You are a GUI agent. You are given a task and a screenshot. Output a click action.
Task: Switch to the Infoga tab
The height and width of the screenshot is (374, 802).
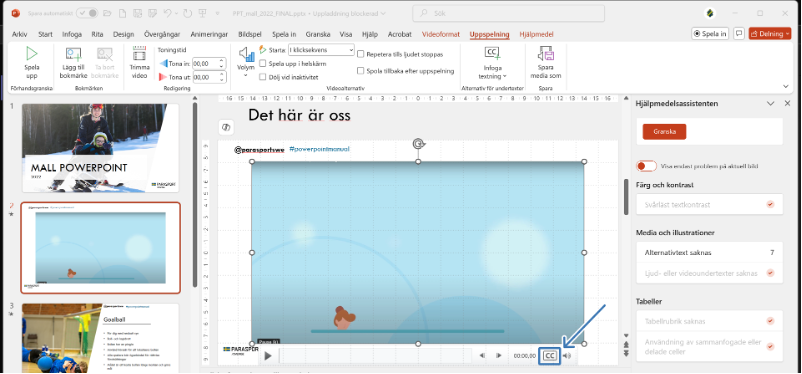coord(72,34)
